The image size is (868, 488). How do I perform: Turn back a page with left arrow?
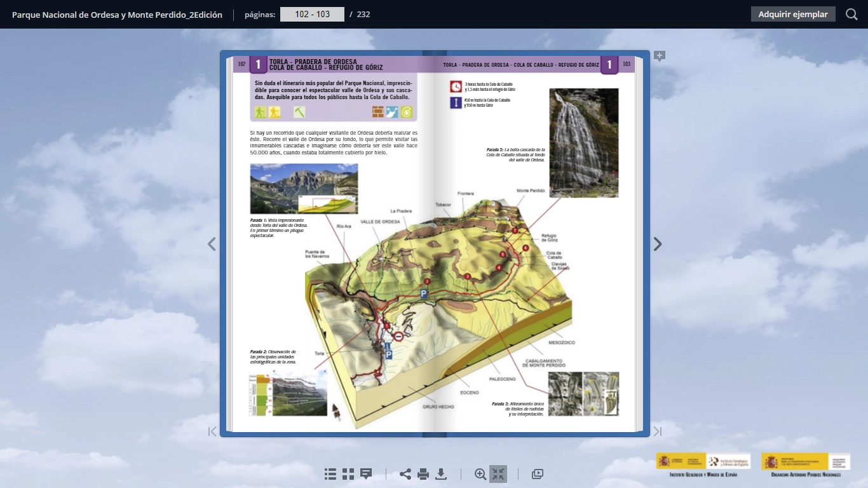coord(212,243)
